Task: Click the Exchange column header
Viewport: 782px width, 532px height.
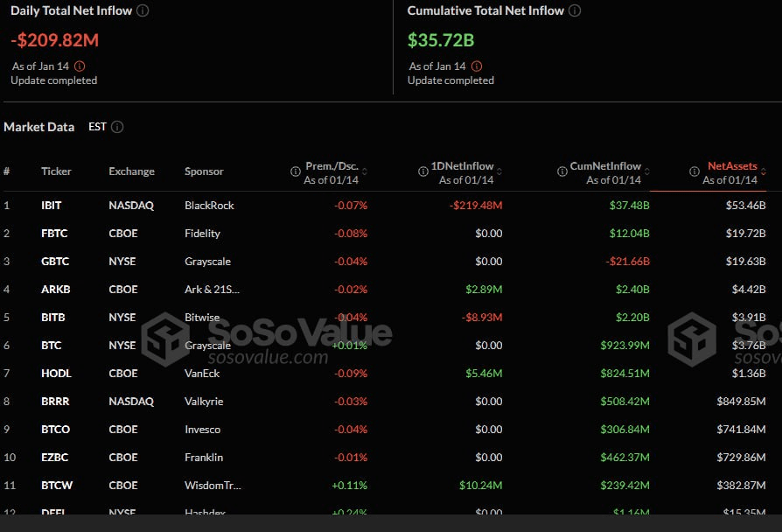Action: tap(132, 171)
